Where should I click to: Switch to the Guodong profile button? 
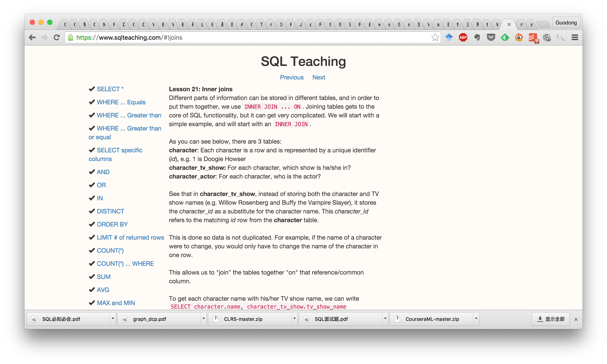tap(566, 23)
